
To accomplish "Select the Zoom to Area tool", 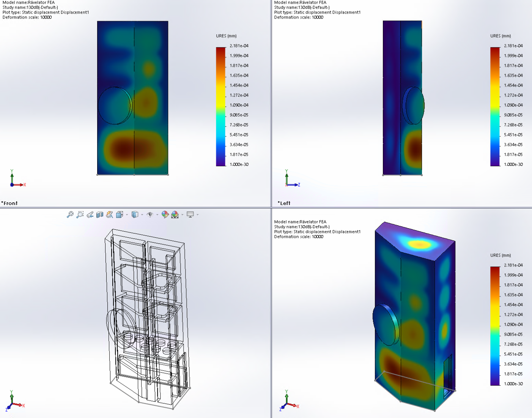I will (80, 215).
